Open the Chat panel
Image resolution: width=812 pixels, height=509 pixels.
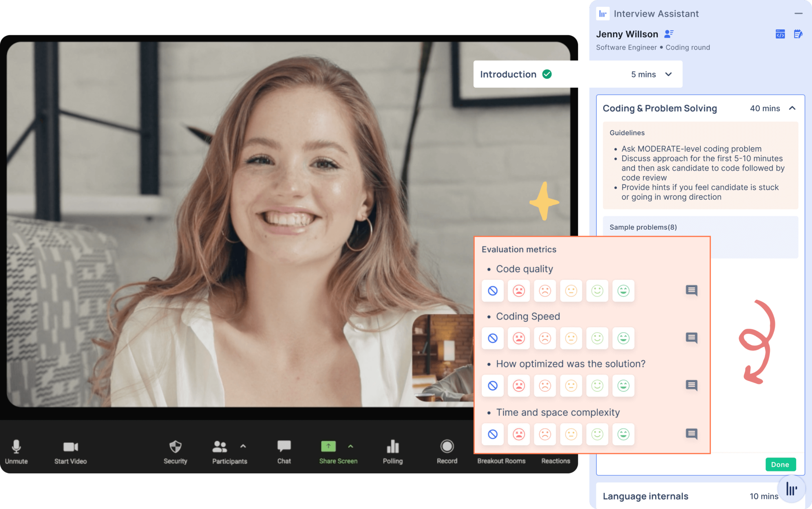coord(284,451)
